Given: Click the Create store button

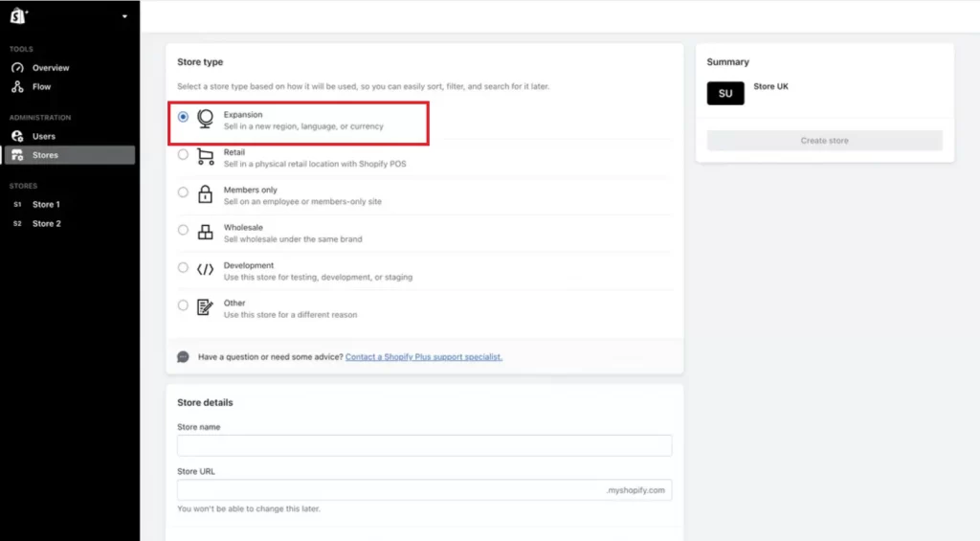Looking at the screenshot, I should (x=824, y=141).
